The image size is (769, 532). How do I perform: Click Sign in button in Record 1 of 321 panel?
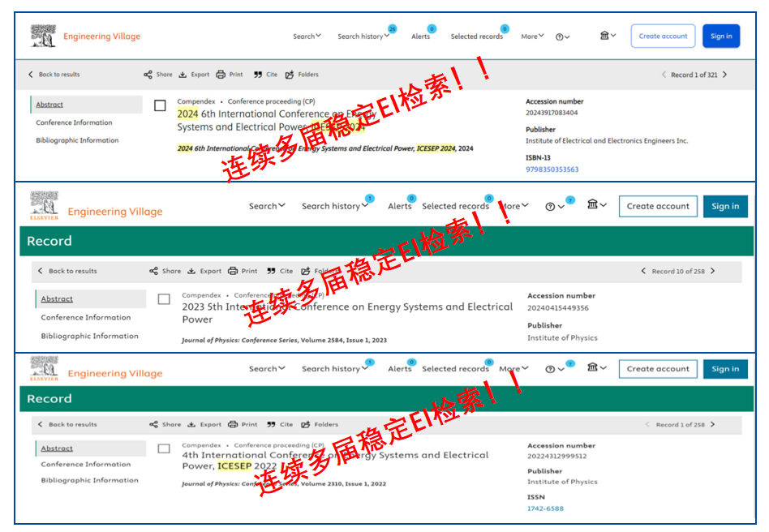[x=721, y=36]
